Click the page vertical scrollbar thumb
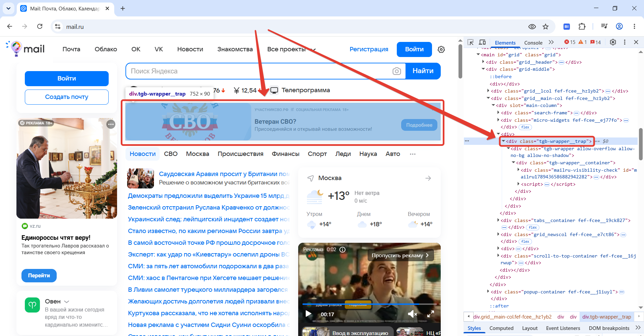The width and height of the screenshot is (644, 336). (460, 61)
